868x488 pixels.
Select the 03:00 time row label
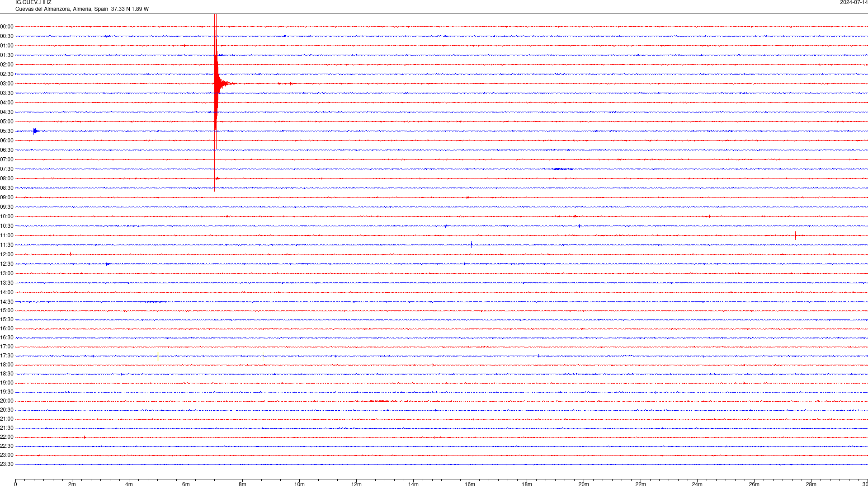click(7, 84)
